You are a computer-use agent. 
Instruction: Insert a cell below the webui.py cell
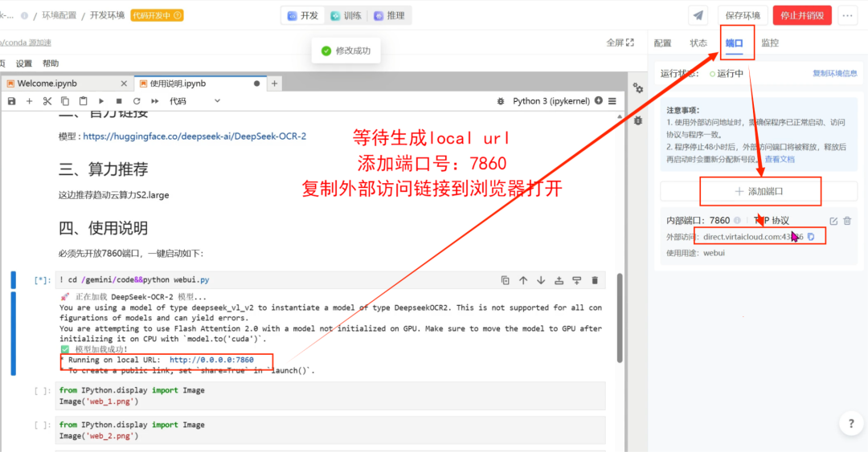[x=577, y=280]
